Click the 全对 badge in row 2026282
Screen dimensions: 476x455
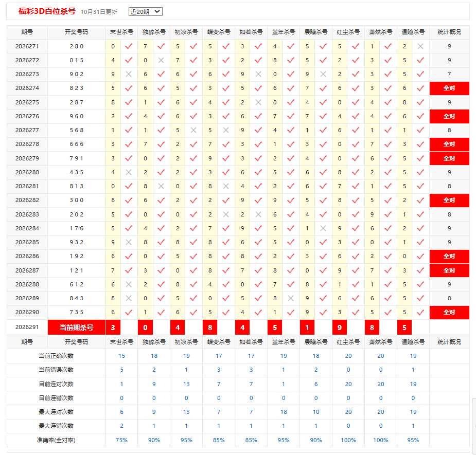(x=449, y=200)
